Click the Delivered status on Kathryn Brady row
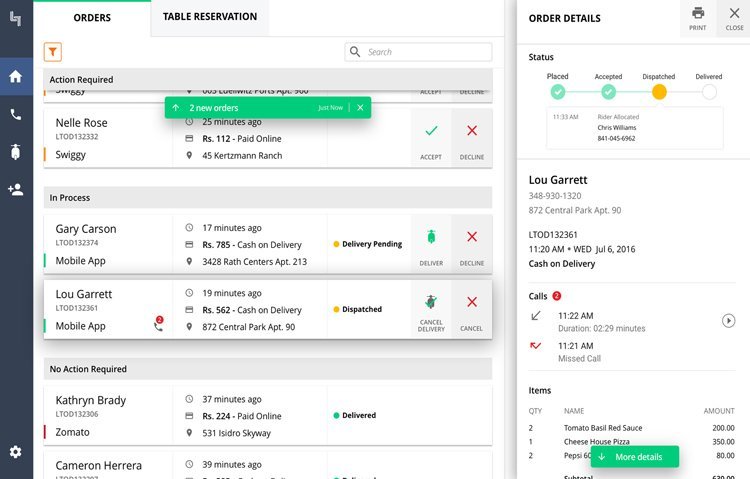Image resolution: width=750 pixels, height=479 pixels. 354,415
